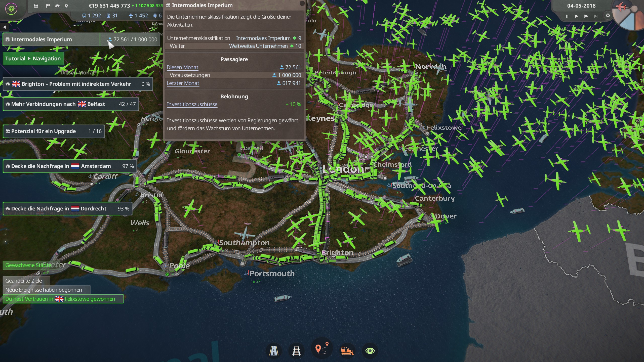
Task: Open the route planning tool
Action: (322, 349)
